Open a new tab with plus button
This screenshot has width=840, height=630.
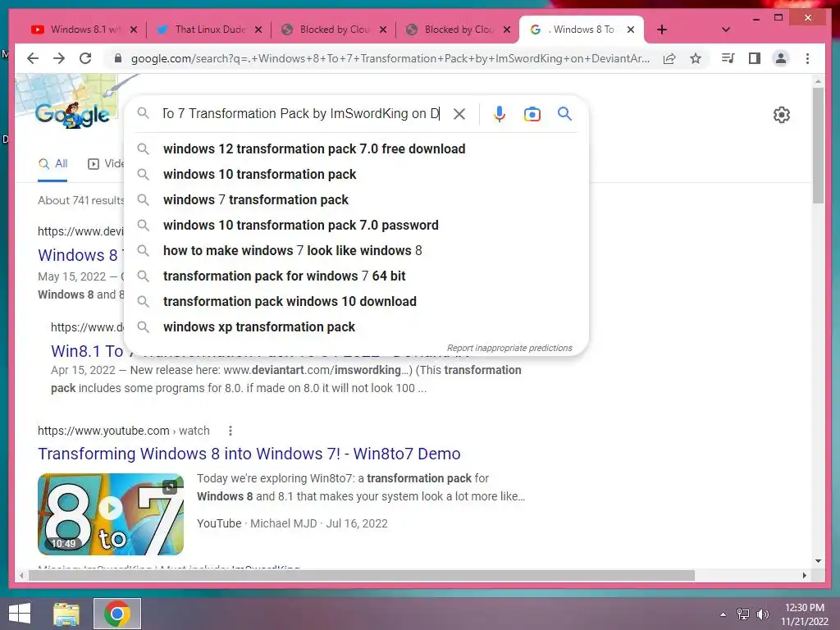(662, 30)
